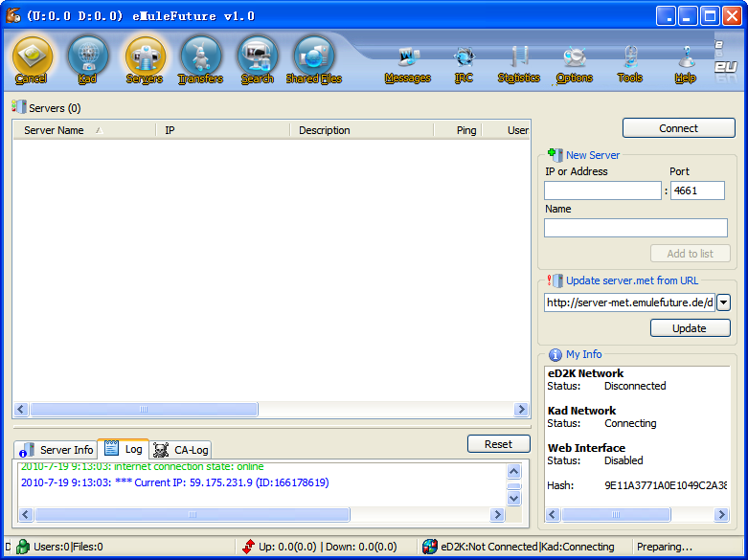Sort by User column header
748x560 pixels.
[x=506, y=130]
